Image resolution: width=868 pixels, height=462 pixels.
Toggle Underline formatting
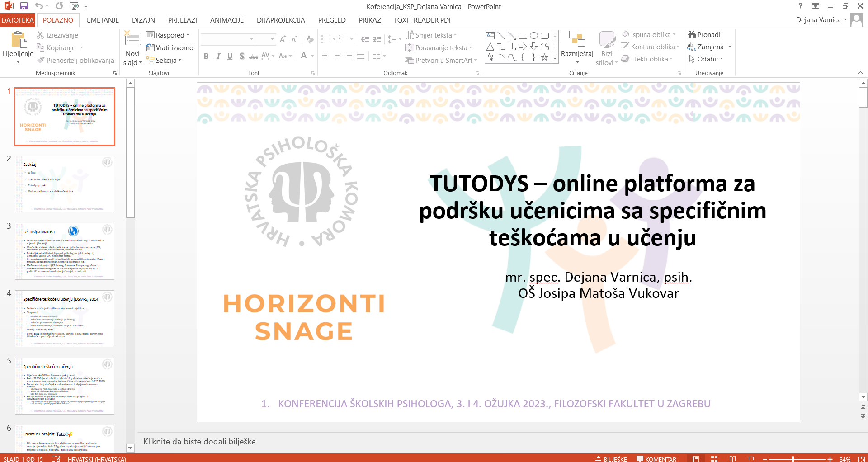230,56
